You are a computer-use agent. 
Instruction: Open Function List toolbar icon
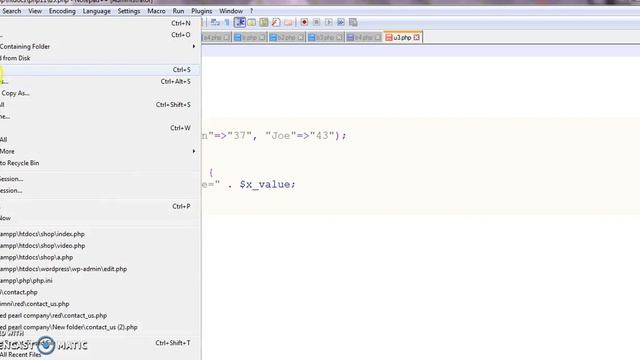point(276,22)
